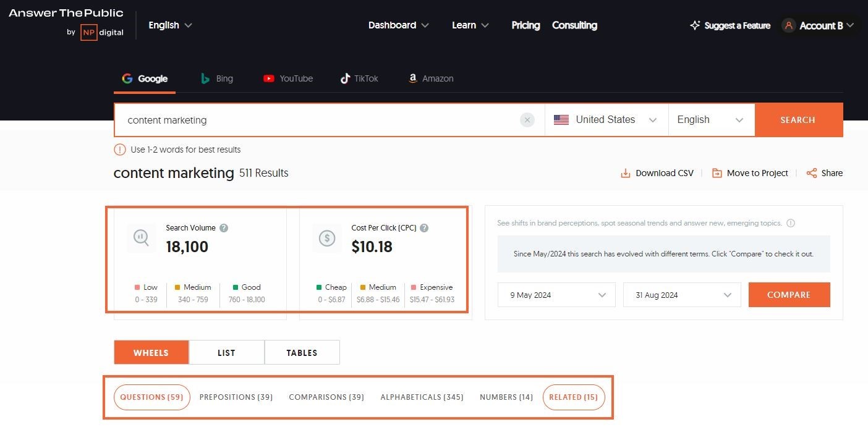Expand the Learn menu
The image size is (868, 427).
point(470,25)
